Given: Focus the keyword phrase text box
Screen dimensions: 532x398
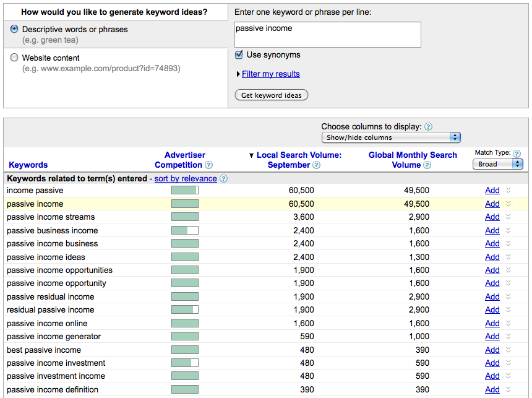Looking at the screenshot, I should tap(328, 35).
